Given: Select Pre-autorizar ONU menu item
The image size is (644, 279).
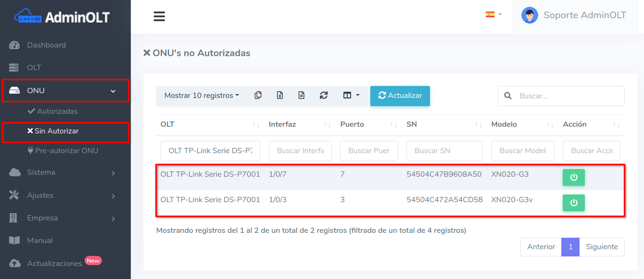Looking at the screenshot, I should point(66,151).
